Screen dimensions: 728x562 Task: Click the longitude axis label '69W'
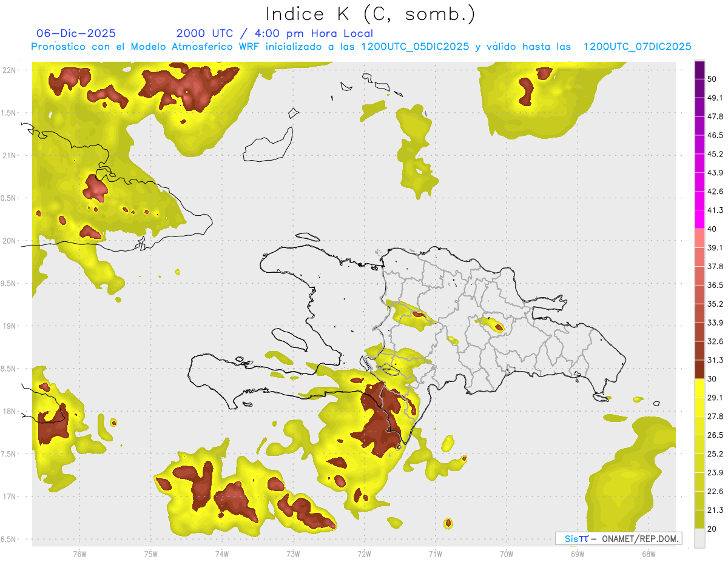click(578, 554)
